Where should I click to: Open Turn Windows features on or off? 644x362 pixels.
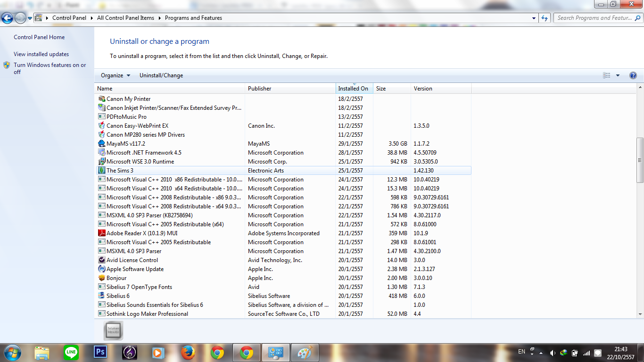tap(50, 68)
